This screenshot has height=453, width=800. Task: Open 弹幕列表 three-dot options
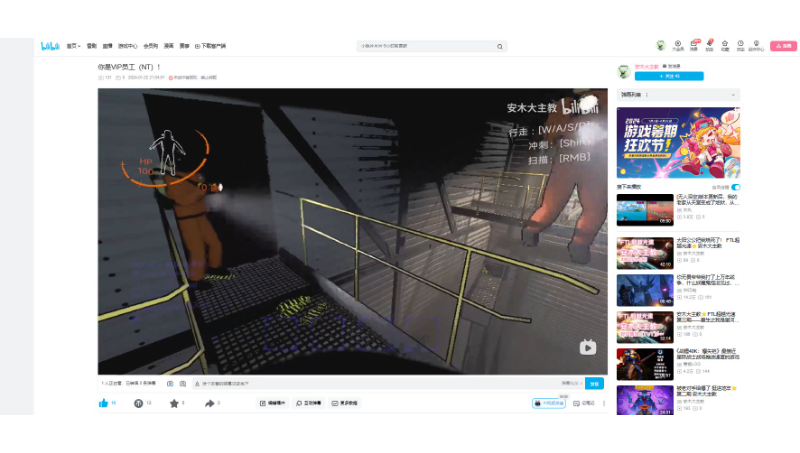[x=647, y=95]
